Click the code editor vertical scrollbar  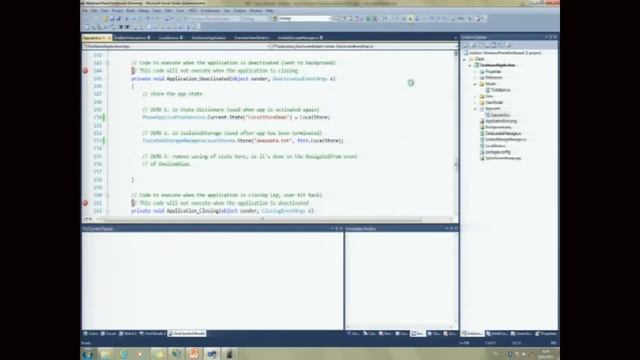pyautogui.click(x=456, y=133)
